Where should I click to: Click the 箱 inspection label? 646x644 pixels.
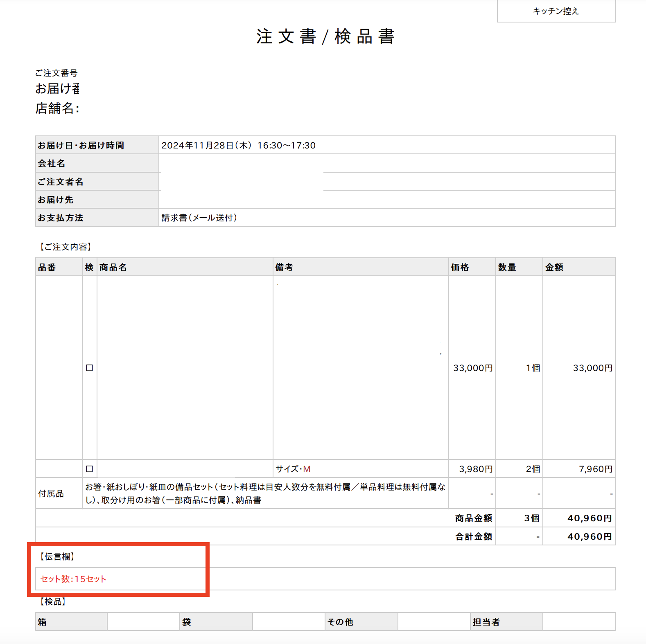[x=71, y=622]
